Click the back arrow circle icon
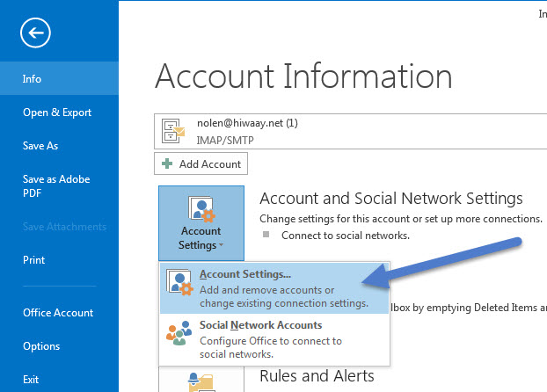The height and width of the screenshot is (392, 547). pyautogui.click(x=35, y=33)
